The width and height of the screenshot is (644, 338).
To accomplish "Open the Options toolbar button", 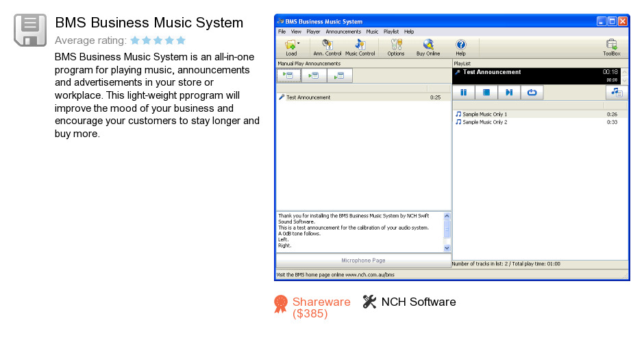I will coord(396,47).
